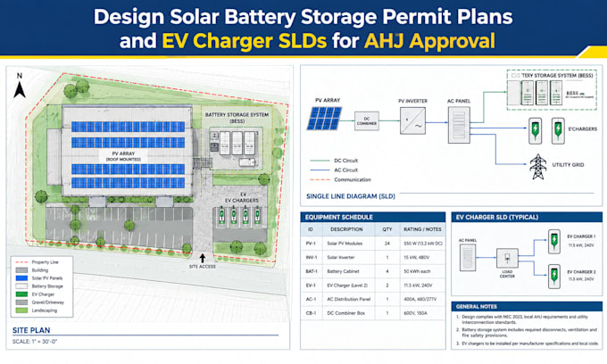Click general note 3 about EV charger installation
607x364 pixels.
pos(528,343)
